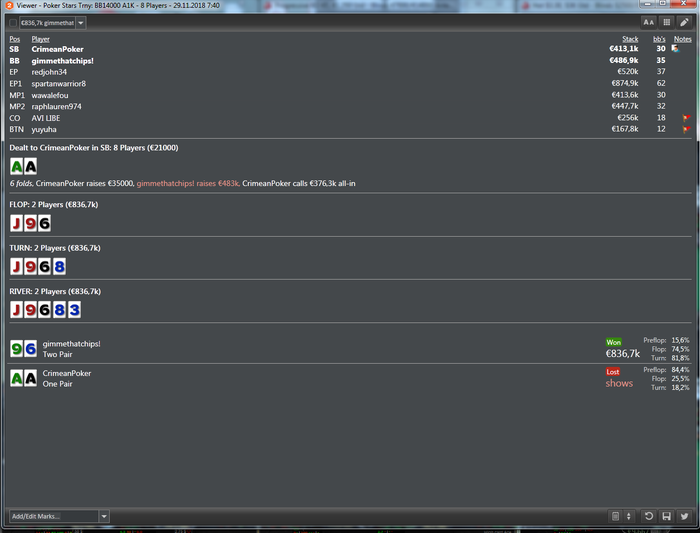Click the replay circular arrow icon

pyautogui.click(x=649, y=516)
